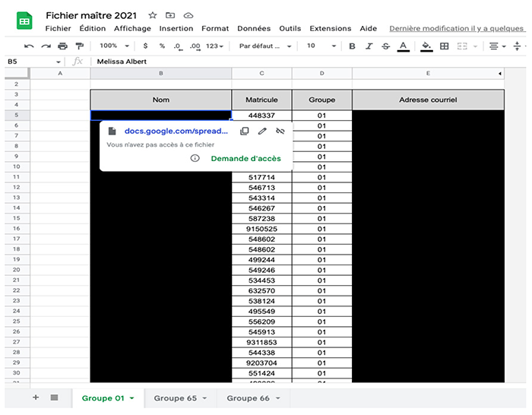Edit the link with pencil icon

(x=262, y=131)
